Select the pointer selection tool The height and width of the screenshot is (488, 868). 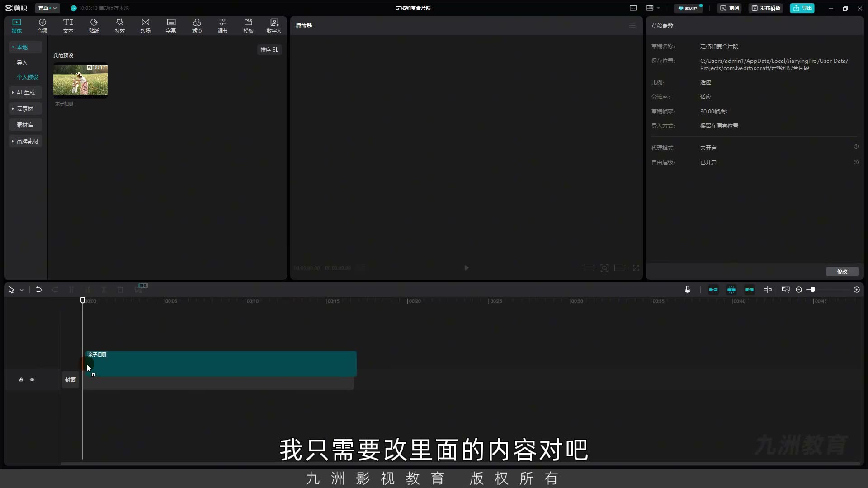(x=11, y=290)
